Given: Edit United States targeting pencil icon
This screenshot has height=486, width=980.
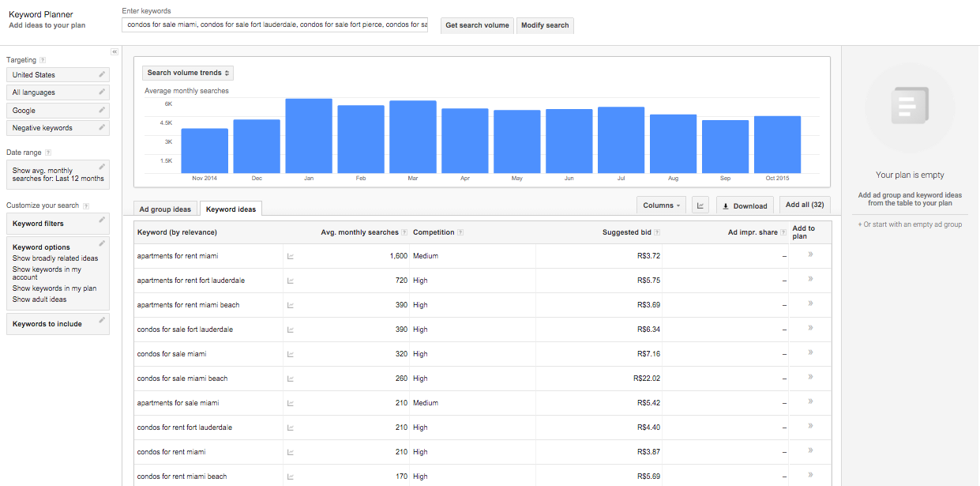Looking at the screenshot, I should (102, 74).
